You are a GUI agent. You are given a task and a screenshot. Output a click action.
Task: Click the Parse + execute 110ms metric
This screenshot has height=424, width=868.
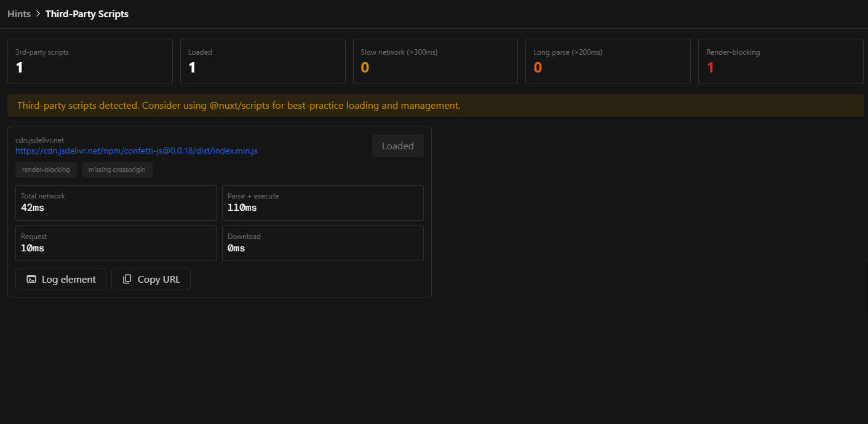pos(322,203)
